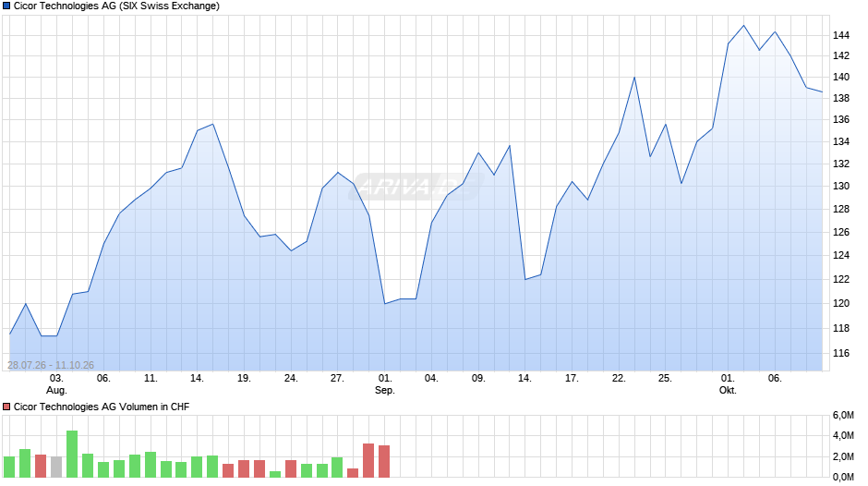Click the '03. Aug.' date axis label

(x=56, y=384)
